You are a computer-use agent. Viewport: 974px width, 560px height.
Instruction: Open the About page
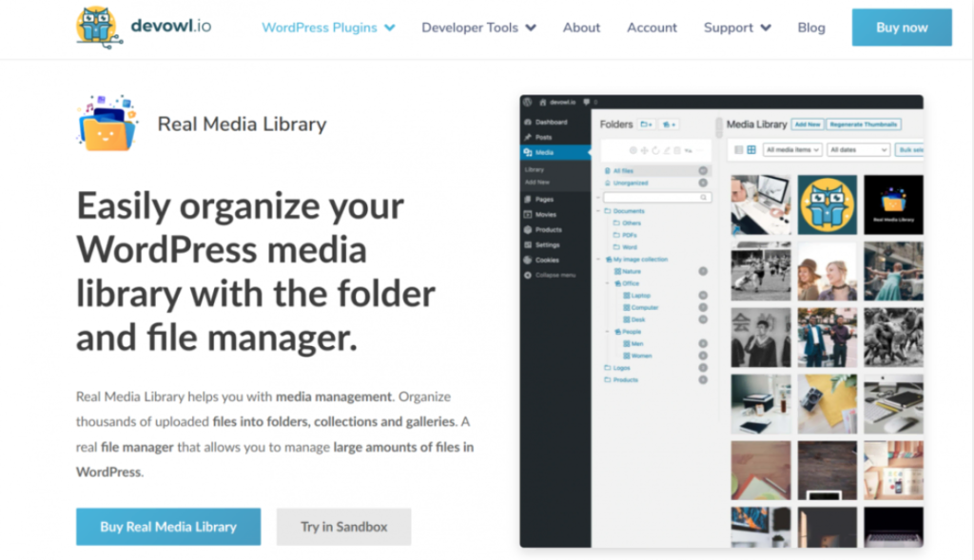coord(581,28)
